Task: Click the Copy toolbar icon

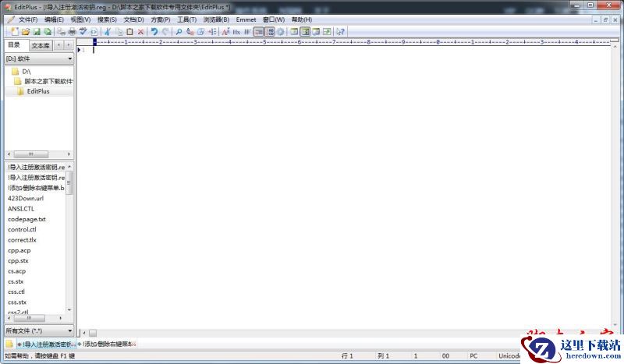Action: (x=119, y=32)
